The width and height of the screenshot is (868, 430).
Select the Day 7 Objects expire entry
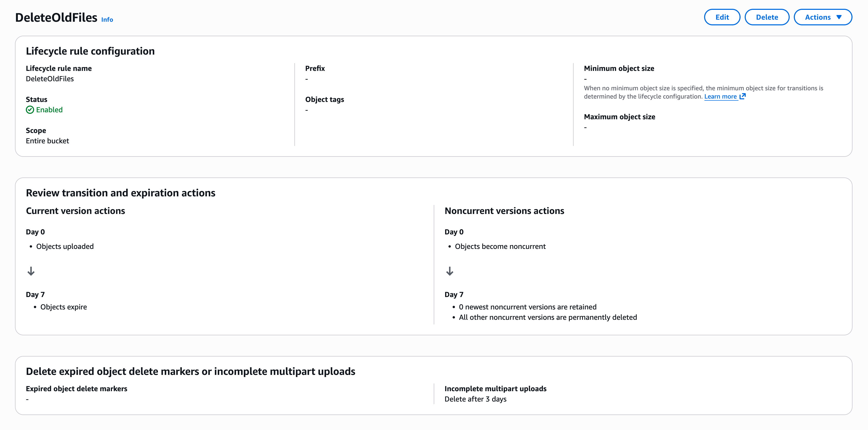point(63,307)
